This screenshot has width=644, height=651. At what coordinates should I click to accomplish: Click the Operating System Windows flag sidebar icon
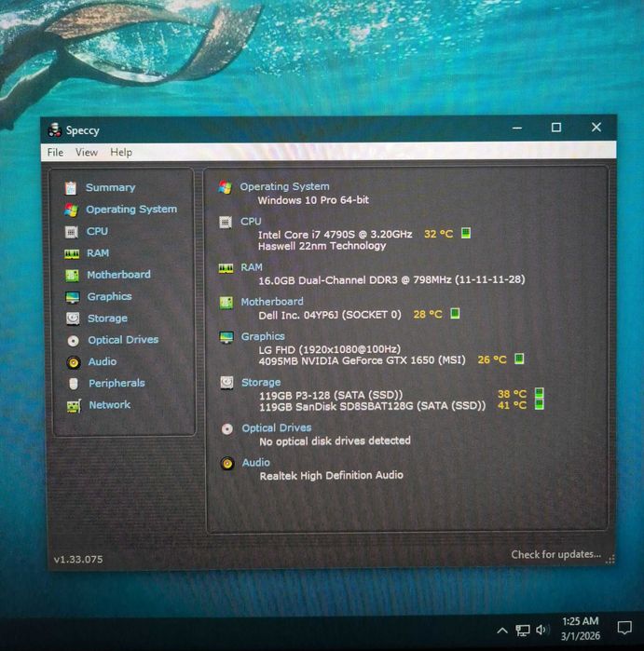(71, 210)
